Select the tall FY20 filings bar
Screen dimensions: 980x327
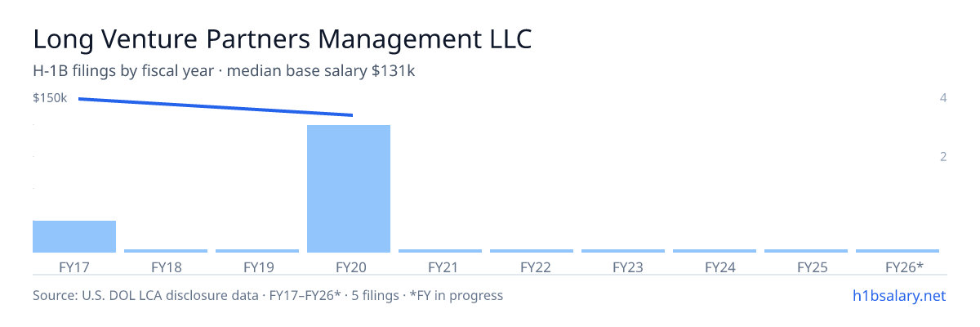(x=349, y=189)
